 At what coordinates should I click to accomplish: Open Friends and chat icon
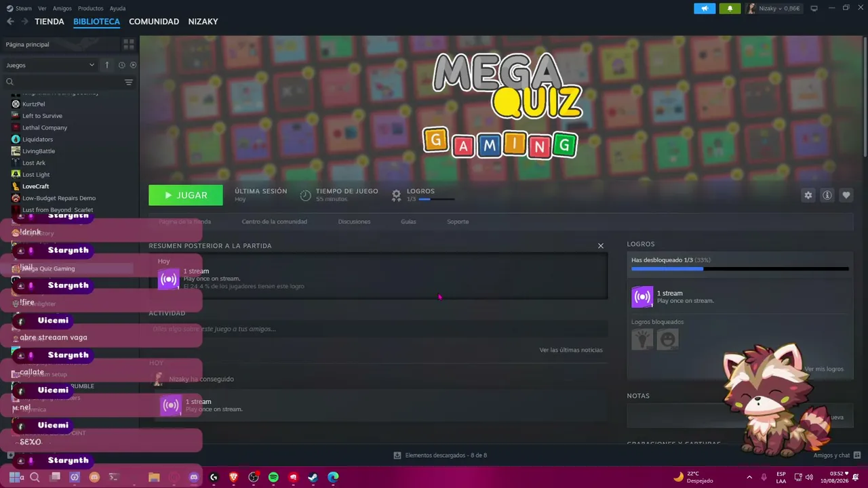tap(857, 455)
